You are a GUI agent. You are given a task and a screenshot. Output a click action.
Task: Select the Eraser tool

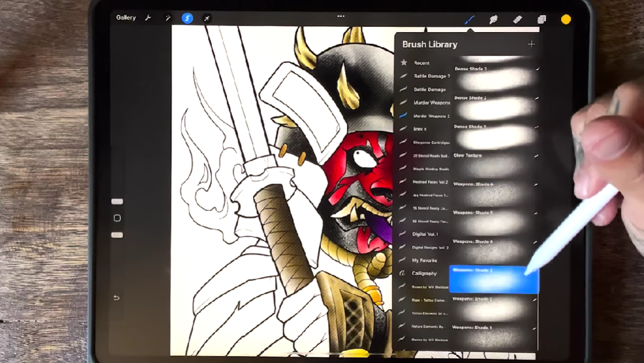[x=517, y=19]
